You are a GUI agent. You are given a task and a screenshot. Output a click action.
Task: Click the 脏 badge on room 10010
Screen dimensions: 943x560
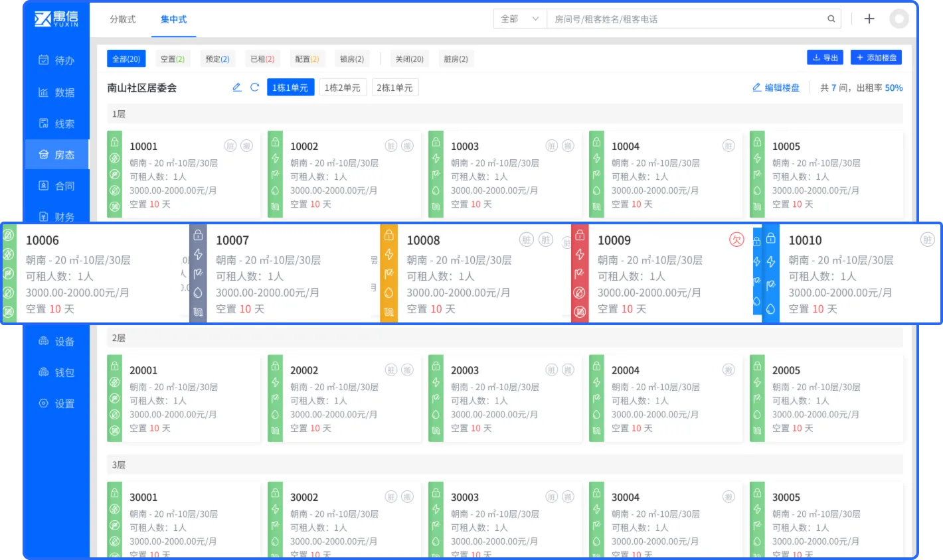point(927,240)
